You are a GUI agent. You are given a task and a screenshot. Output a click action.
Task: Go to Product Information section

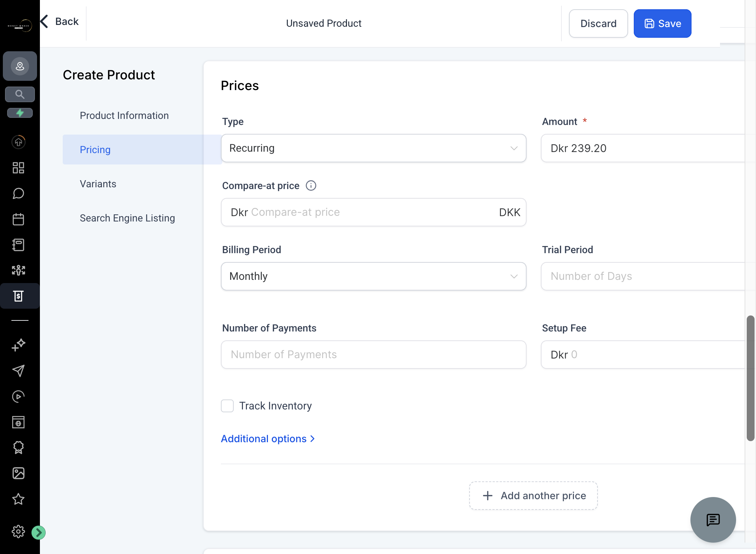tap(124, 115)
